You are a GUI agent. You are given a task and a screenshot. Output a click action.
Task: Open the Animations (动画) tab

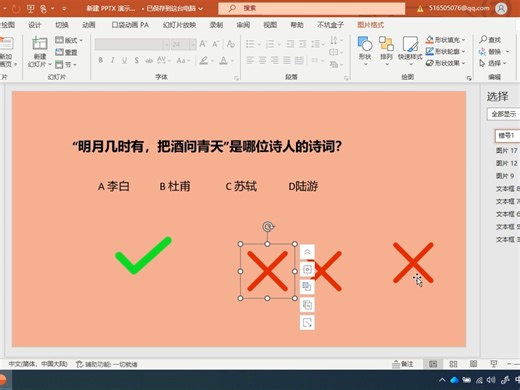(89, 25)
